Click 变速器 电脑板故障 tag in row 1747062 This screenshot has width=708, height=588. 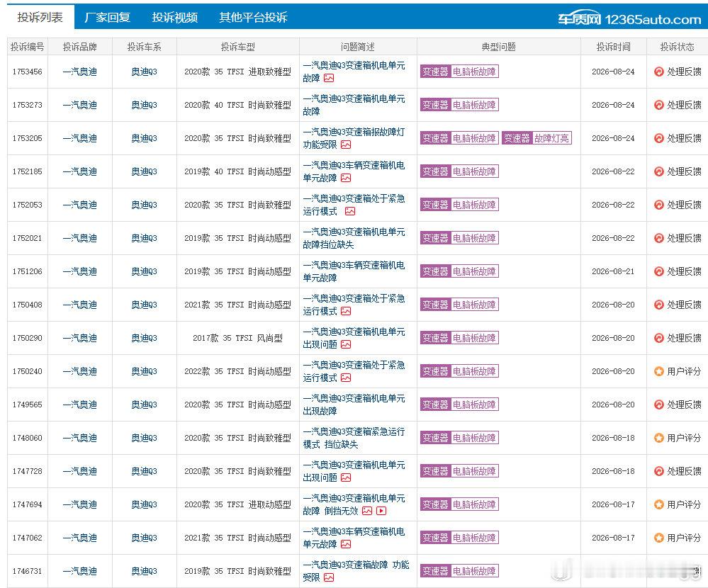coord(459,538)
